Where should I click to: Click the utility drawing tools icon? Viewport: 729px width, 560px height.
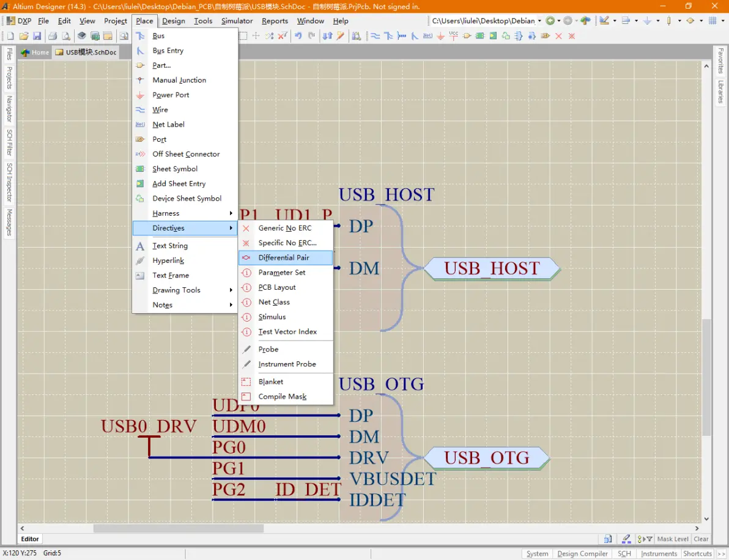coord(604,20)
